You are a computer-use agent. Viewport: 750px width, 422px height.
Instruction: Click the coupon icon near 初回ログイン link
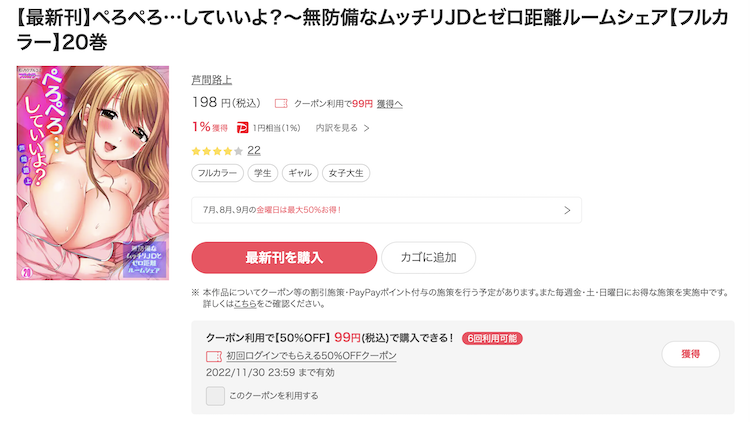pos(214,356)
